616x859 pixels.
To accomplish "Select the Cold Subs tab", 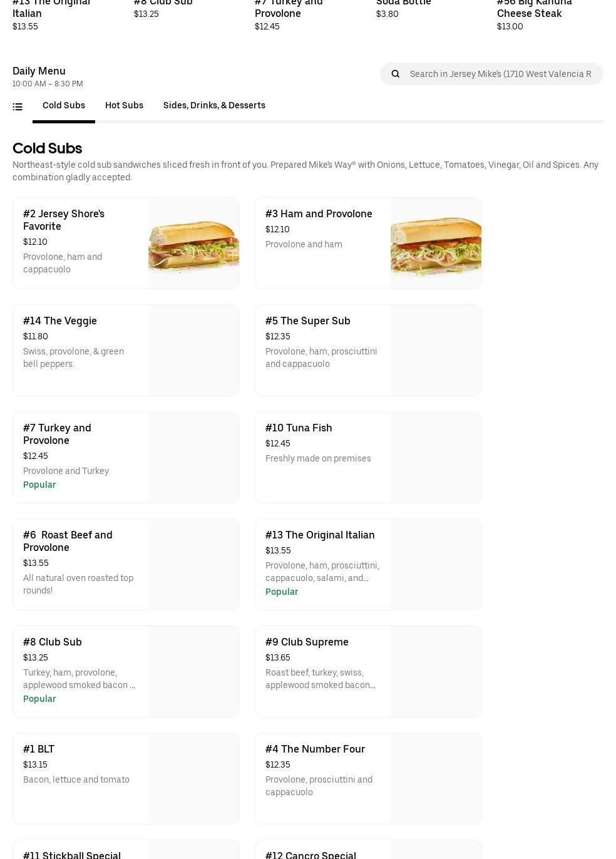I will (64, 105).
